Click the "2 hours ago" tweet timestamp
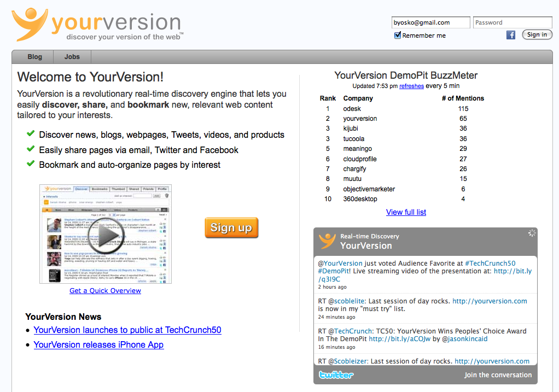 [332, 287]
